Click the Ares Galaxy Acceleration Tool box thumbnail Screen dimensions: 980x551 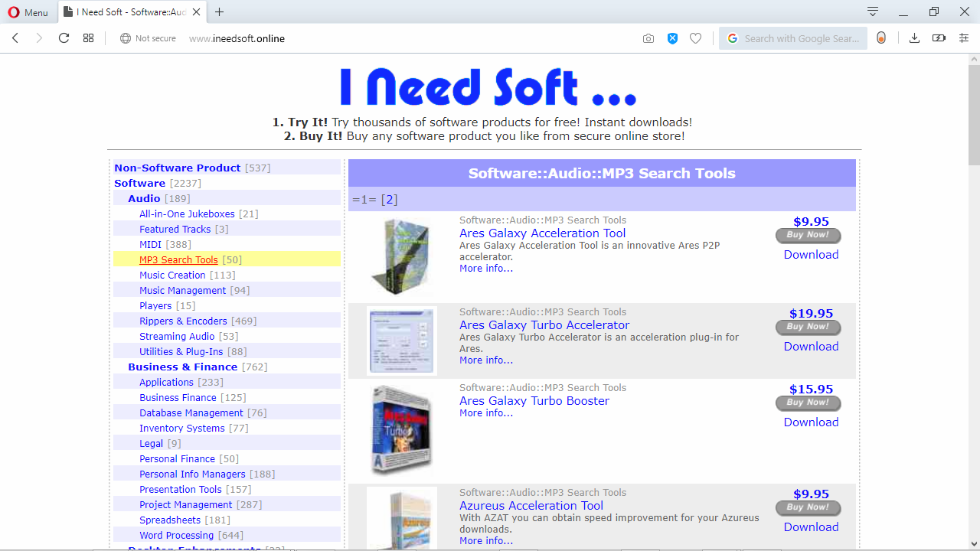[x=402, y=256]
